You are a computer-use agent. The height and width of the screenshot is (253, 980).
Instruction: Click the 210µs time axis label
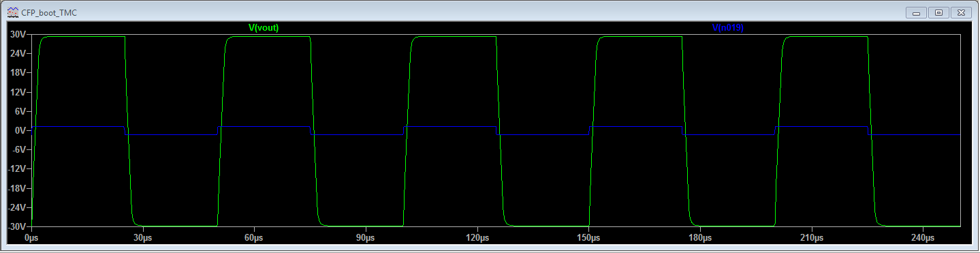(812, 238)
